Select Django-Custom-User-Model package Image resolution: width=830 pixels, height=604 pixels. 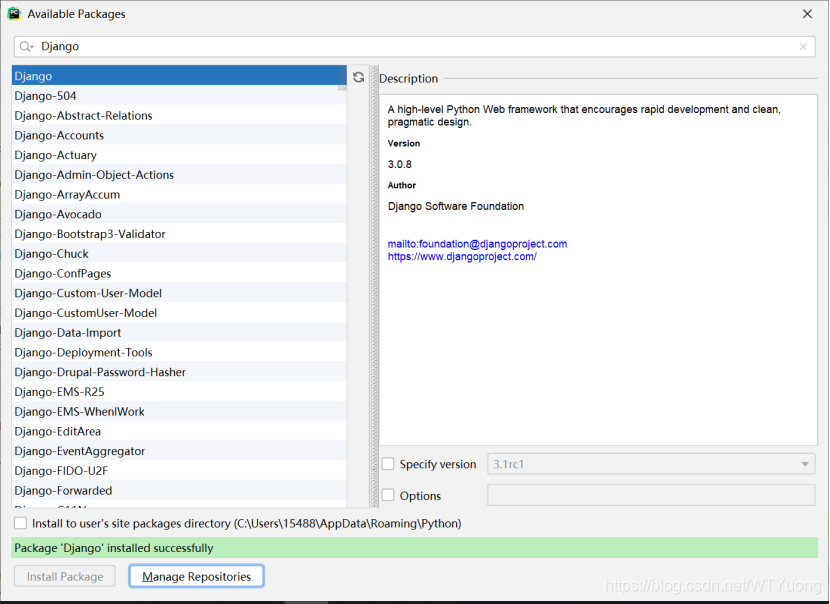[x=179, y=293]
